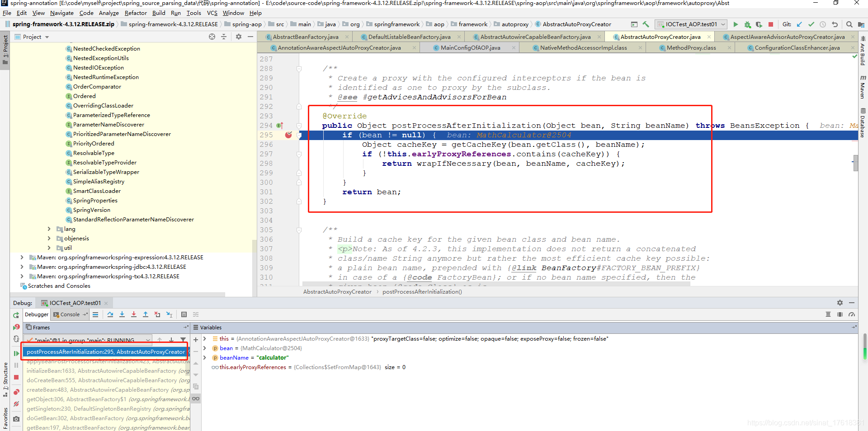The height and width of the screenshot is (431, 868).
Task: View breakpoints double red dot icon
Action: (16, 392)
